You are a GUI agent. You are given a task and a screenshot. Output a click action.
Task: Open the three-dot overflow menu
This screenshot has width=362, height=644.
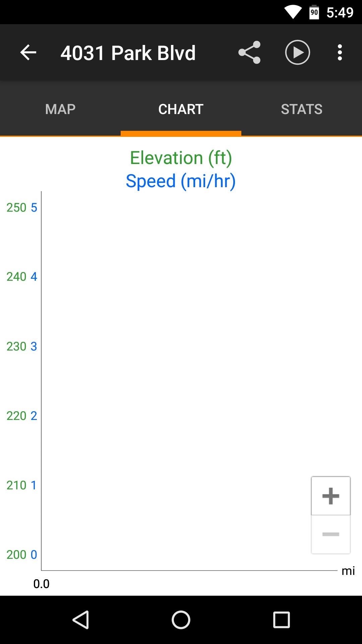coord(340,52)
